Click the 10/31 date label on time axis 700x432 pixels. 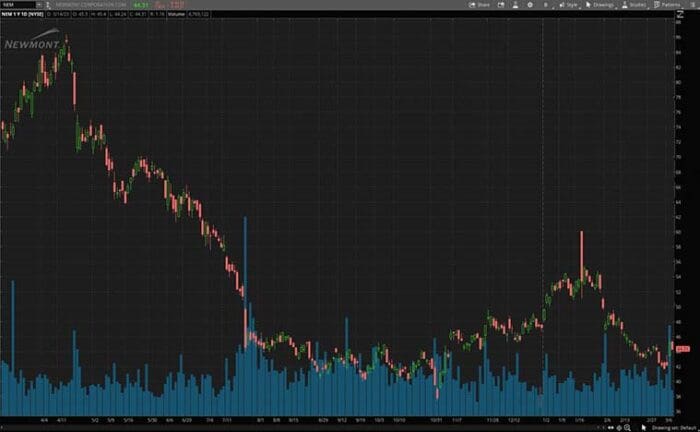pos(436,420)
